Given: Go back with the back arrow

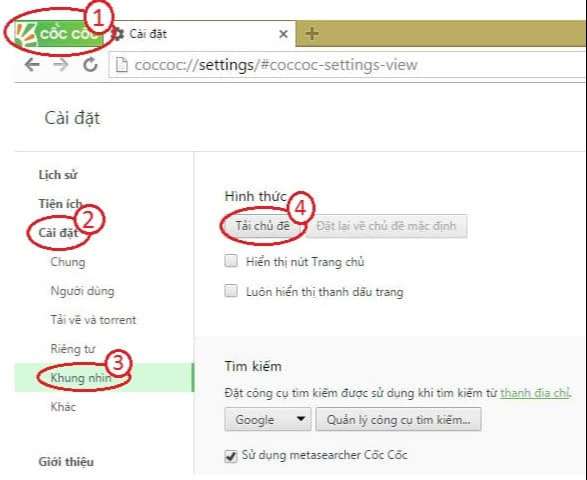Looking at the screenshot, I should click(32, 65).
